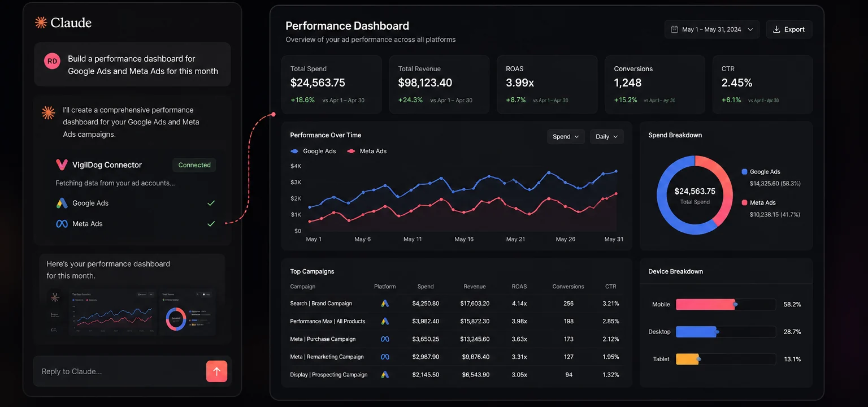Click the download icon on Export
The height and width of the screenshot is (407, 868).
pyautogui.click(x=776, y=29)
